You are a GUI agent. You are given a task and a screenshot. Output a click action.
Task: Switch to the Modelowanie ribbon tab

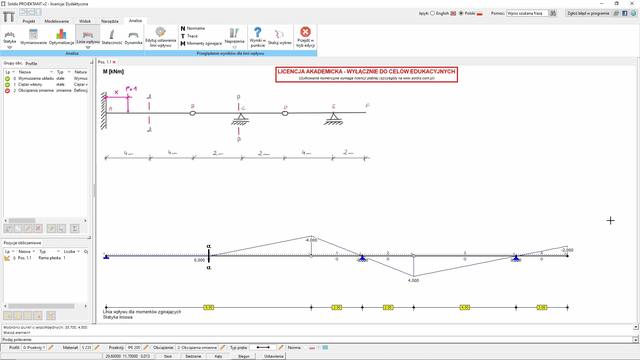point(57,21)
